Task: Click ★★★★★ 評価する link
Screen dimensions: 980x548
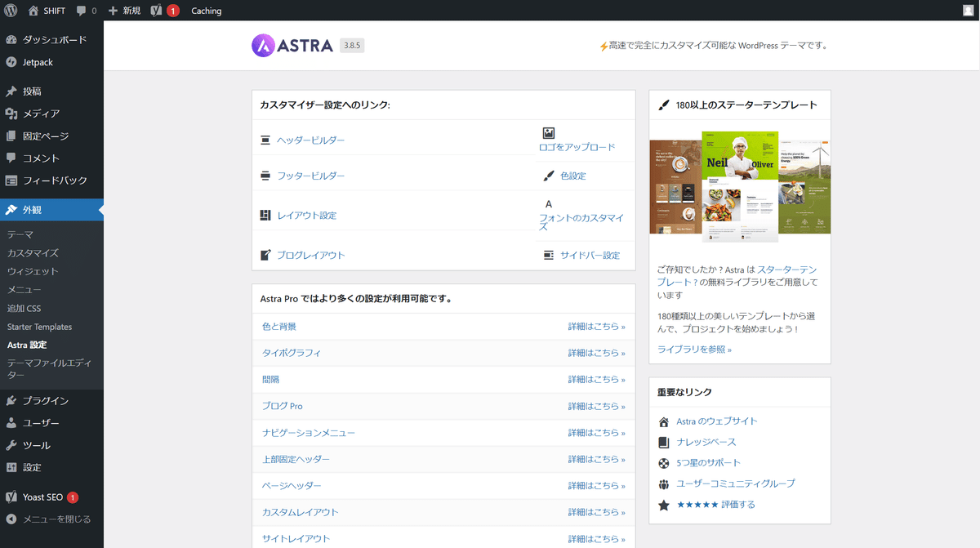Action: tap(716, 505)
